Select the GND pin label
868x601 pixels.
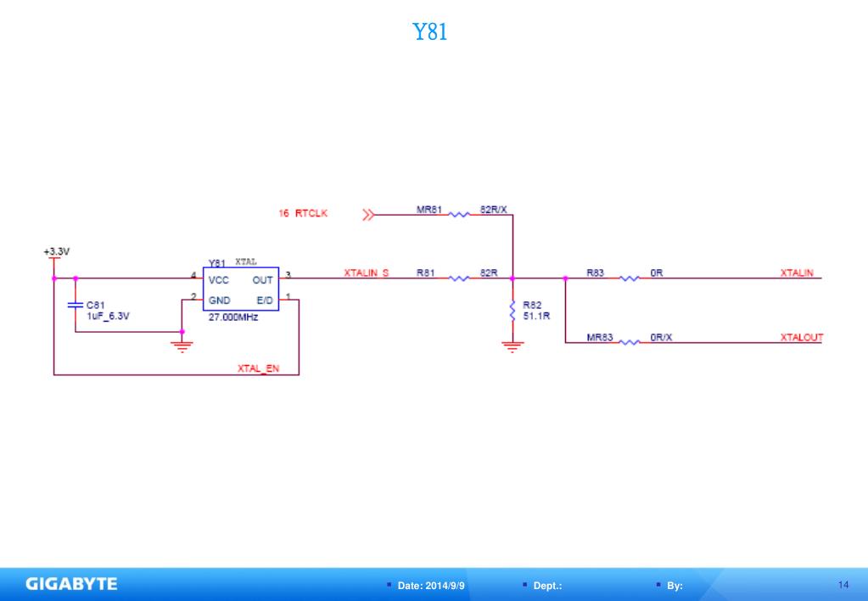(x=219, y=300)
